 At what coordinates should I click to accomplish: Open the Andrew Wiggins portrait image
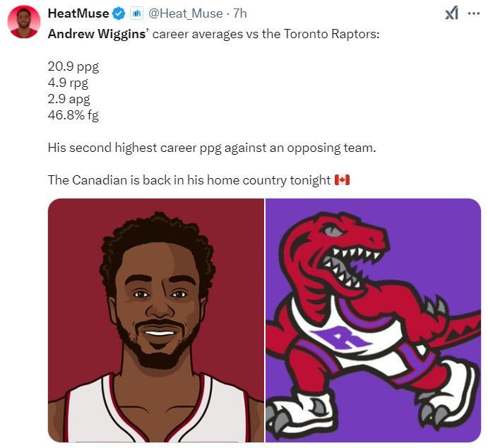[156, 320]
